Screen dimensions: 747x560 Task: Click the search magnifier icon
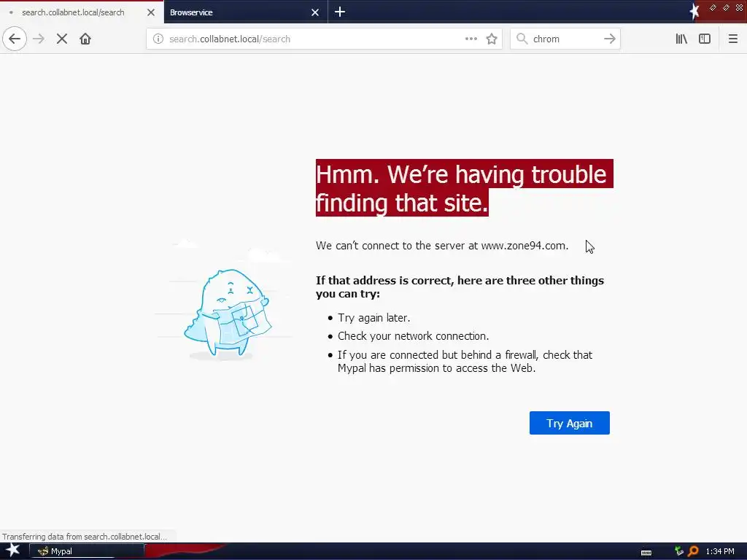click(522, 39)
